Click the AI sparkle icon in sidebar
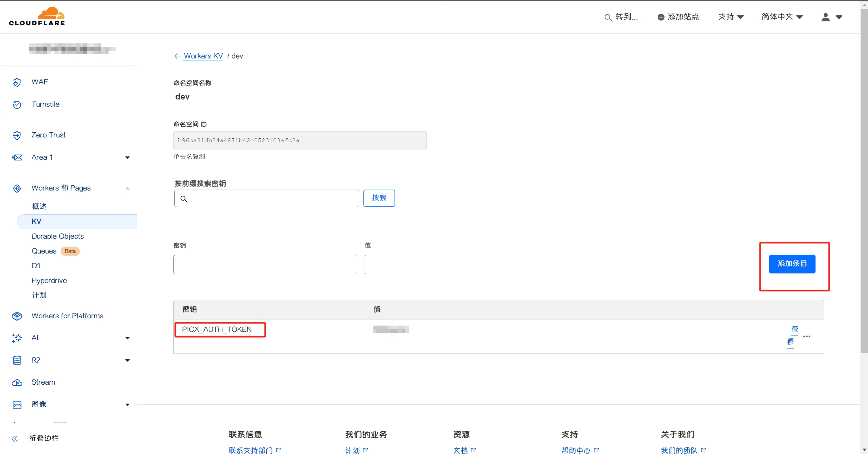This screenshot has width=868, height=454. coord(17,338)
